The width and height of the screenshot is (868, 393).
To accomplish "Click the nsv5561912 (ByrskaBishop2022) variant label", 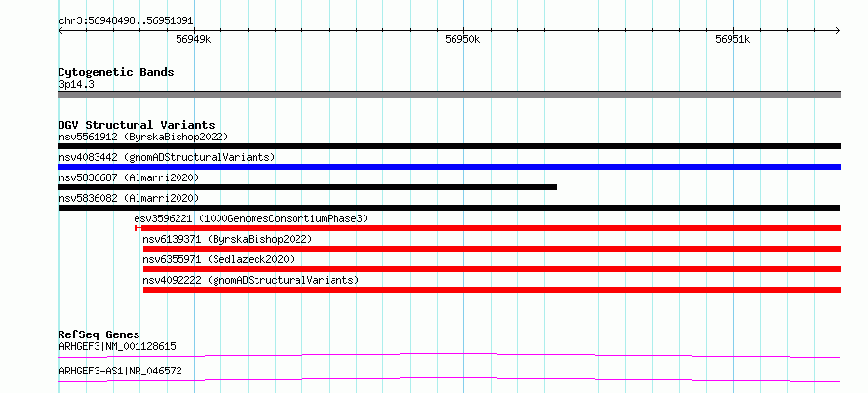I will pyautogui.click(x=143, y=137).
